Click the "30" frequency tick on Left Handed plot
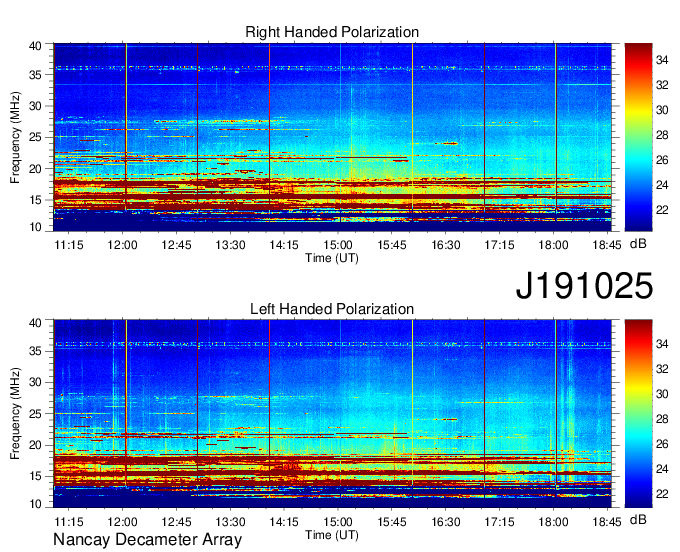 click(x=35, y=382)
